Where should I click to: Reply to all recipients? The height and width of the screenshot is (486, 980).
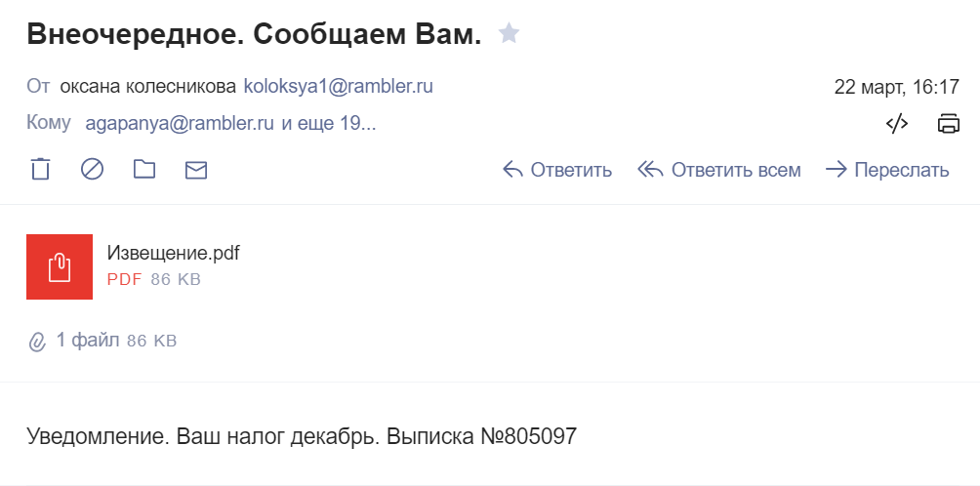(719, 170)
